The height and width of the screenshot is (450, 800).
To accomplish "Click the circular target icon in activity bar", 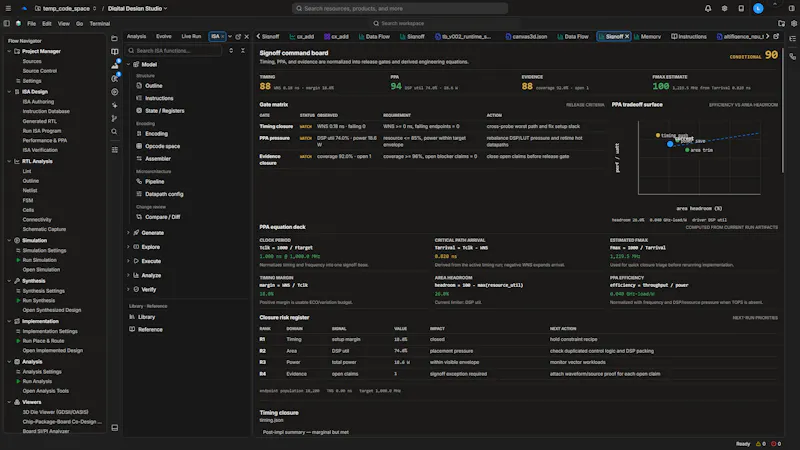I will [114, 92].
